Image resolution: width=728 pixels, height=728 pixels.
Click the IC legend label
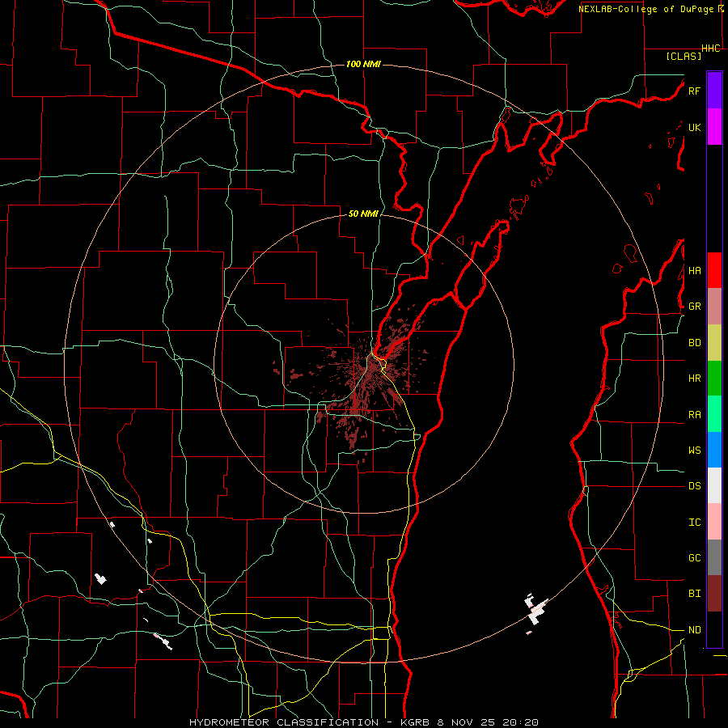[x=694, y=523]
